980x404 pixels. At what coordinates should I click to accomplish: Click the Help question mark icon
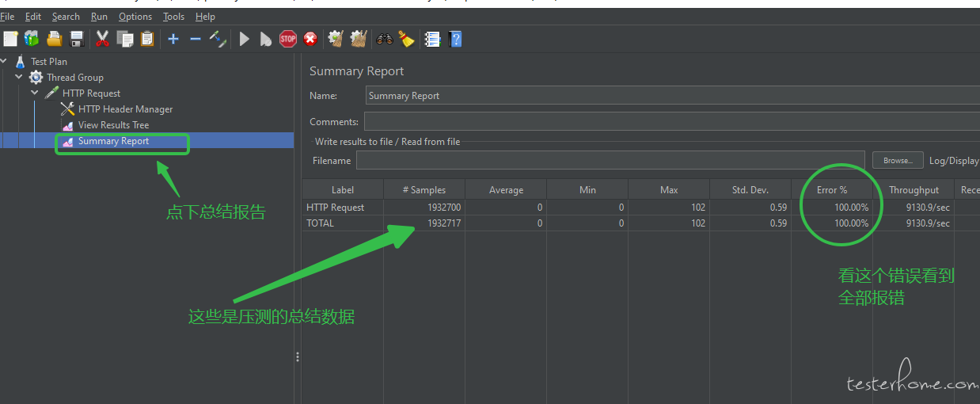455,38
